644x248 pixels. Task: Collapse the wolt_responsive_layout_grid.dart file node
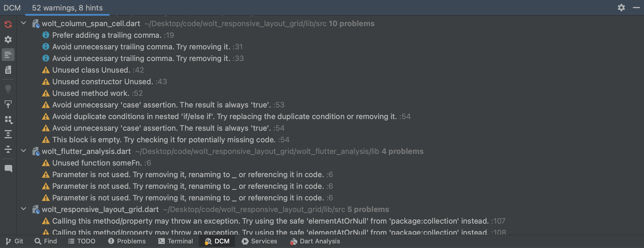pyautogui.click(x=24, y=209)
